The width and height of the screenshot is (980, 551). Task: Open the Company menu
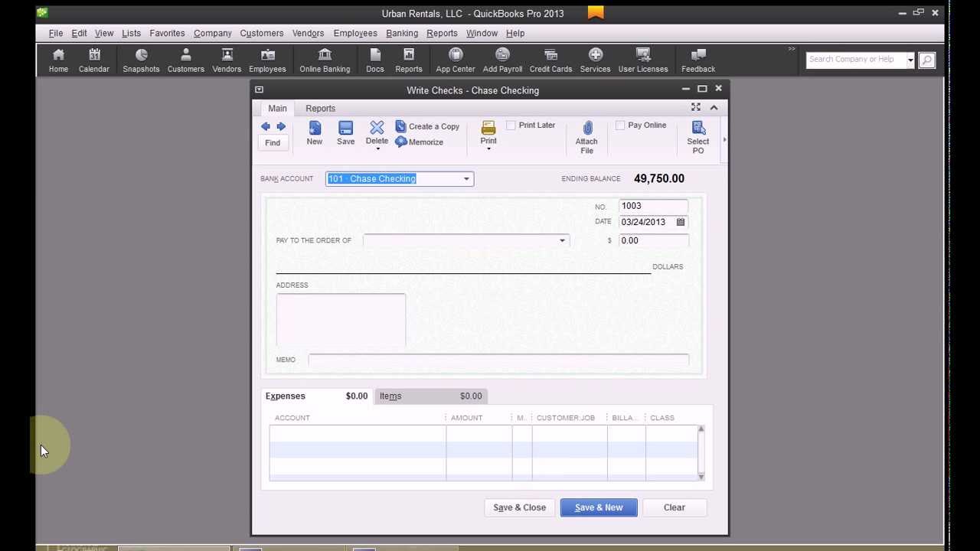213,33
